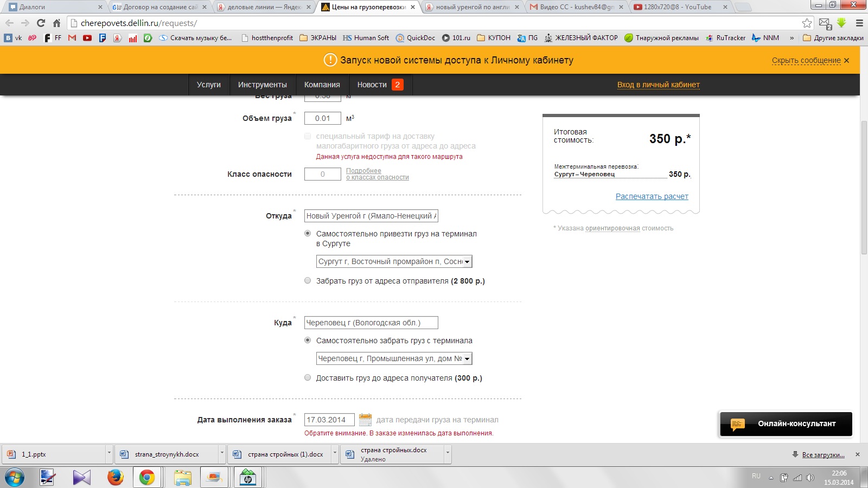Expand deleted 'страна стройных.docx' download options
The image size is (868, 488).
tap(448, 454)
